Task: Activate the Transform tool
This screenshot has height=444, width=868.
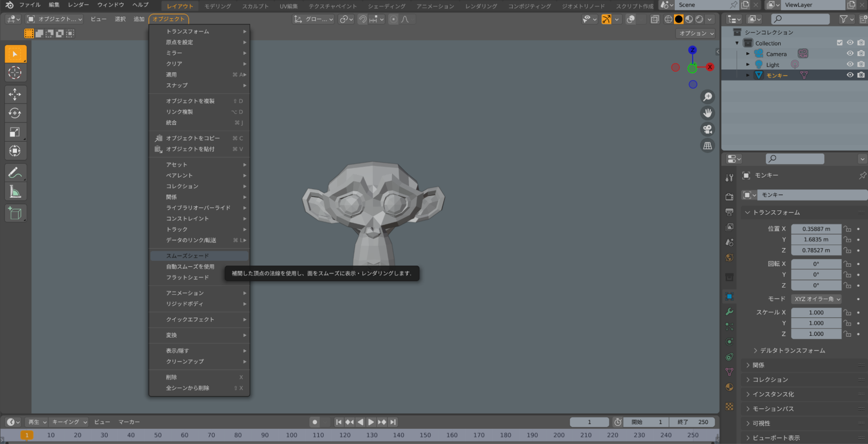Action: pyautogui.click(x=15, y=151)
